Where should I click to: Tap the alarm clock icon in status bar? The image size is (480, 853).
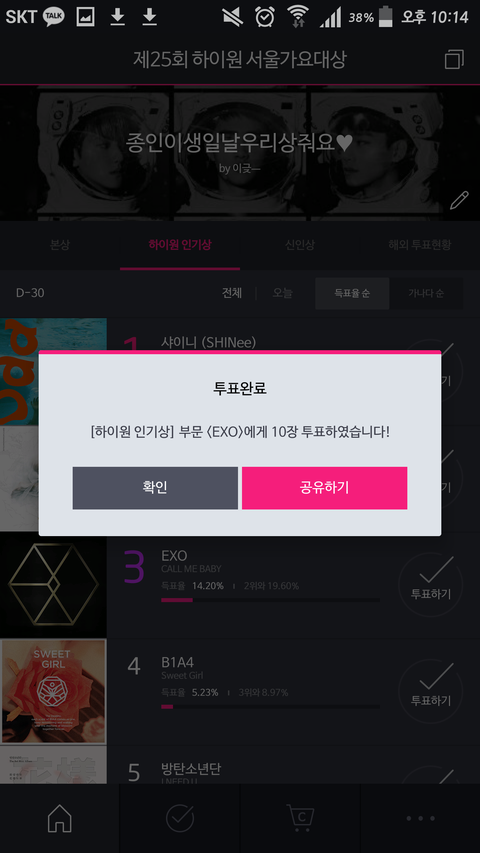point(264,17)
